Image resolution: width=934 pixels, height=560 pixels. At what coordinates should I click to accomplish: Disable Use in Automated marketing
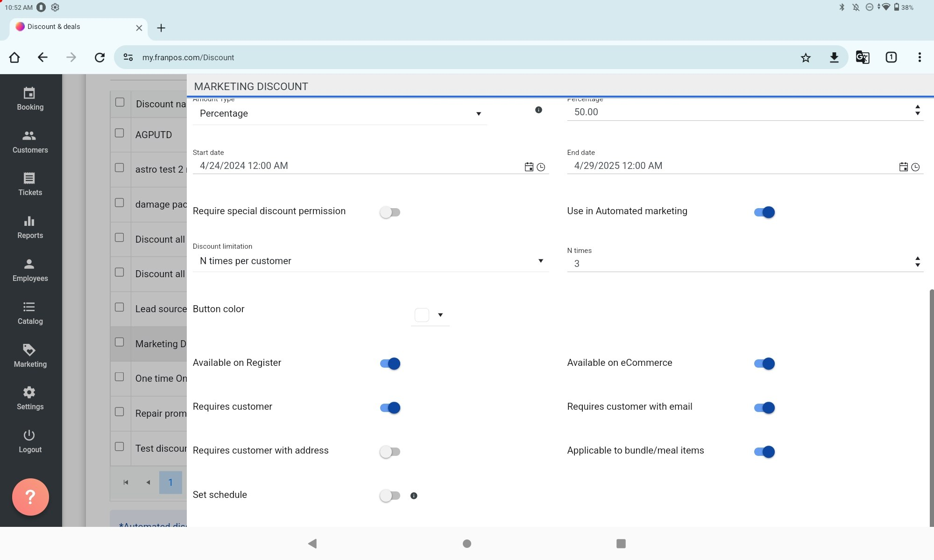(764, 212)
